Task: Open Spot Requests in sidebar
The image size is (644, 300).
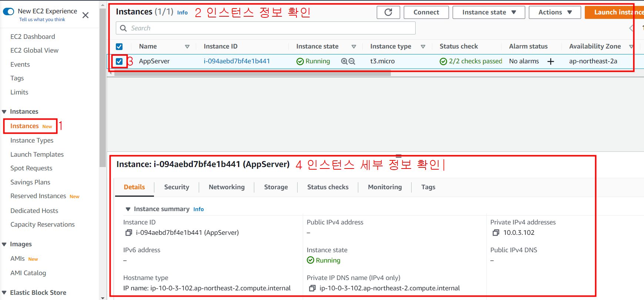Action: 31,168
